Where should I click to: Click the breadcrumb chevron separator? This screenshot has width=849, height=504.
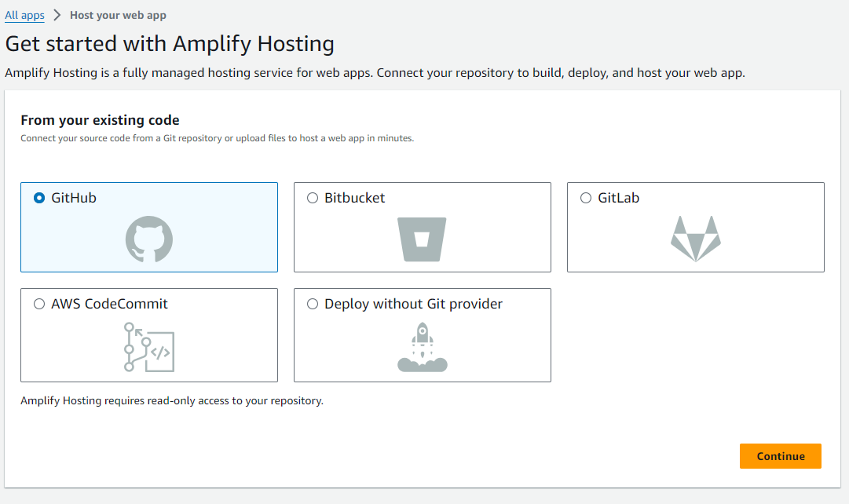pos(57,15)
